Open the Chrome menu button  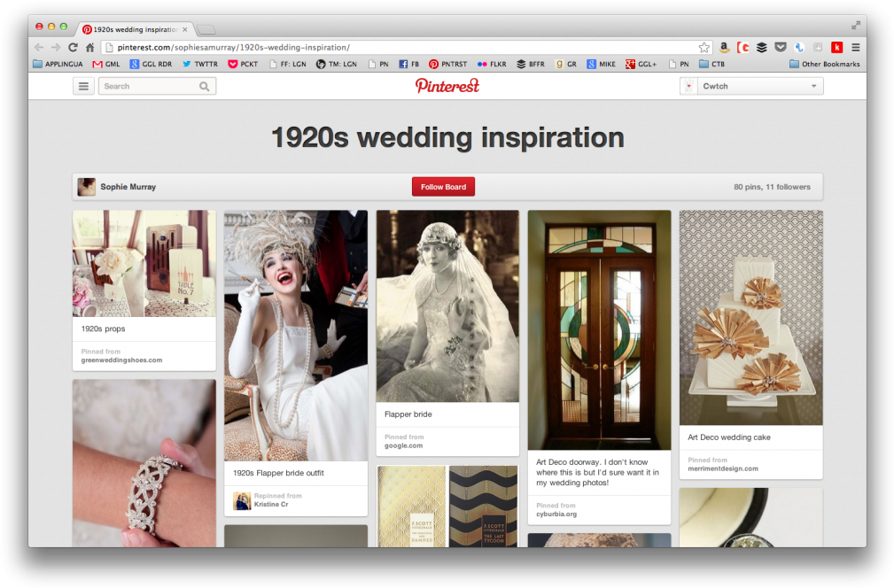coord(855,48)
